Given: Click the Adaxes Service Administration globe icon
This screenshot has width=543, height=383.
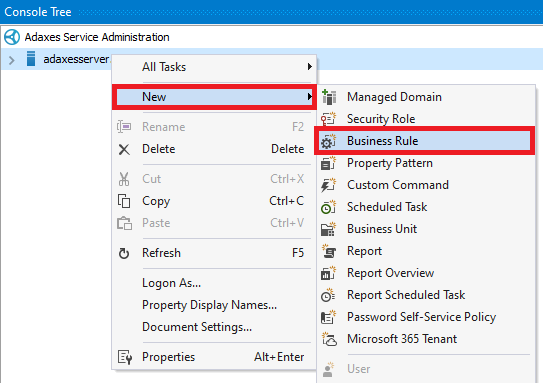Looking at the screenshot, I should pyautogui.click(x=12, y=37).
